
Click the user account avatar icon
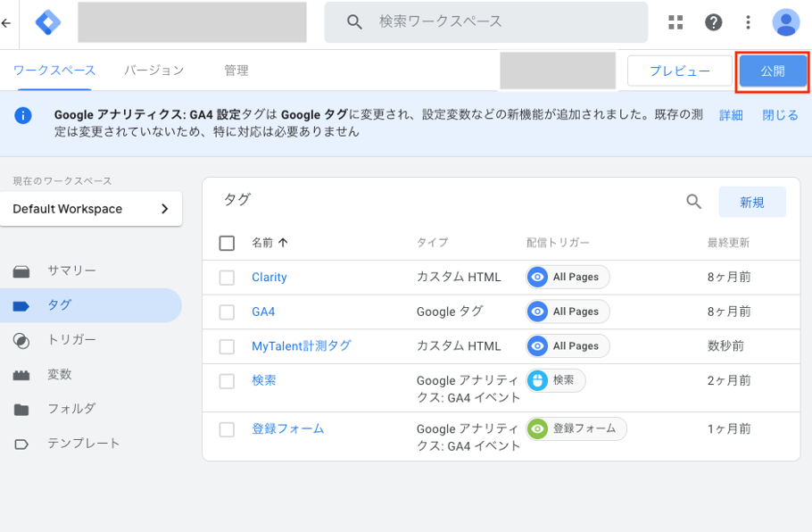[x=786, y=22]
